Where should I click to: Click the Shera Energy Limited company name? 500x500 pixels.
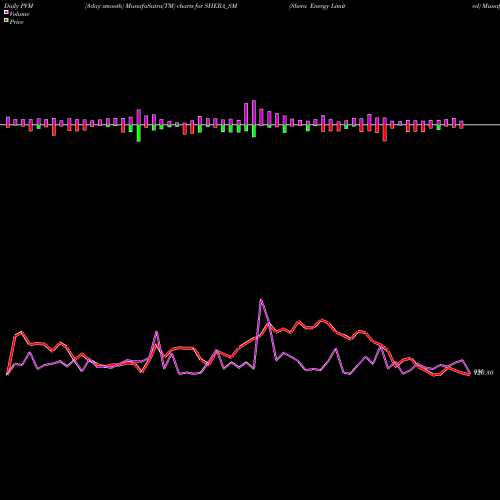[x=317, y=6]
